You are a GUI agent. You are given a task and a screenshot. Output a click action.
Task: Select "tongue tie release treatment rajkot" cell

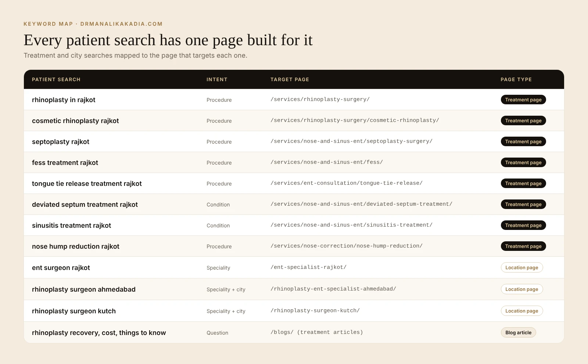[87, 184]
